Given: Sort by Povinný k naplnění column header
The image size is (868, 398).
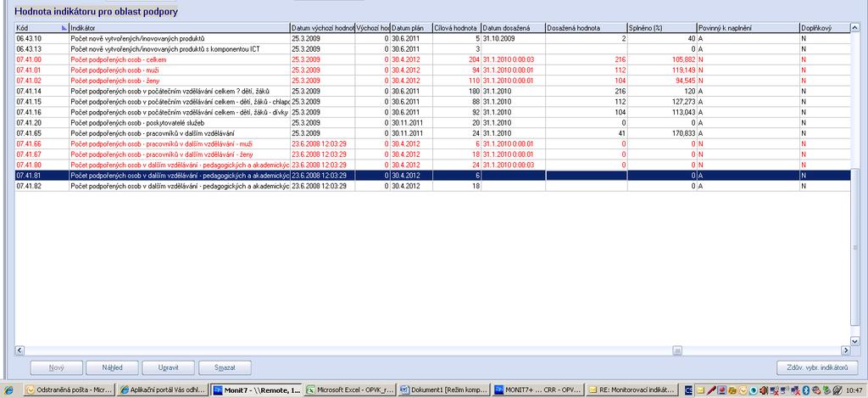Looking at the screenshot, I should [x=748, y=27].
